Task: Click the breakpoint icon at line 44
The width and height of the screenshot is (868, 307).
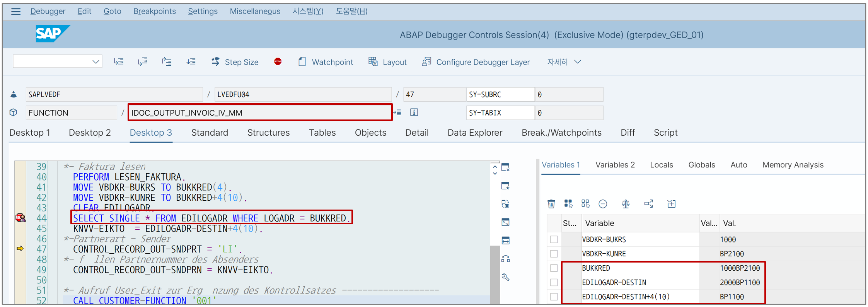Action: (20, 218)
